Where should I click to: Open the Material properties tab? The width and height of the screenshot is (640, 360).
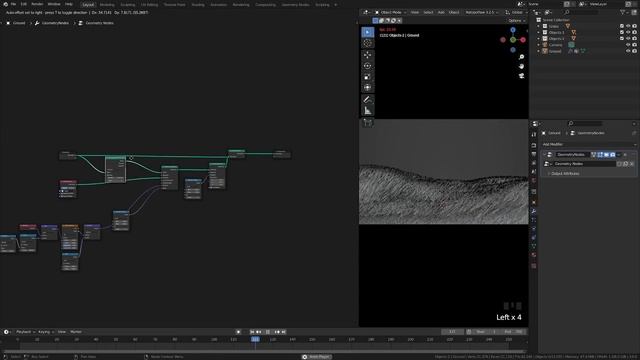coord(533,255)
